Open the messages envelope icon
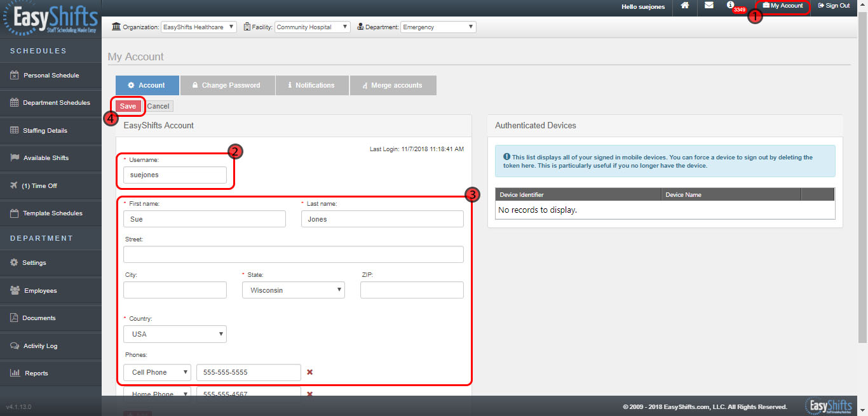 (709, 6)
